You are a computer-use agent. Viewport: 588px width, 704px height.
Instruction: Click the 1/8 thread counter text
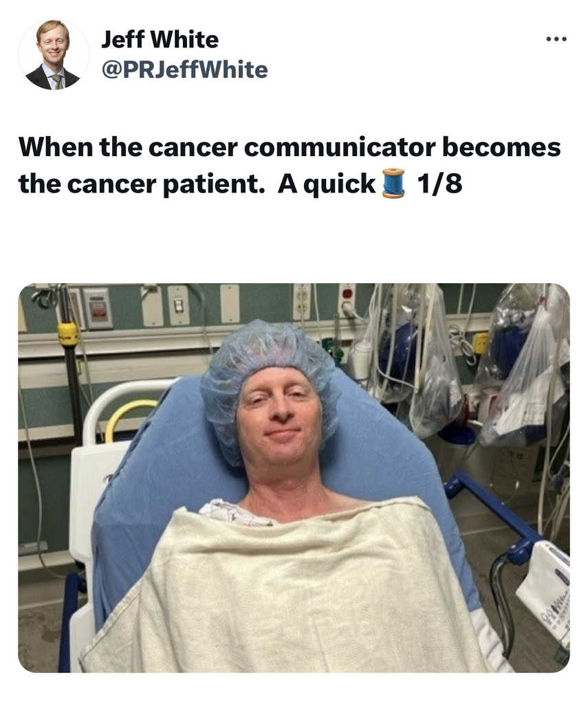tap(439, 184)
